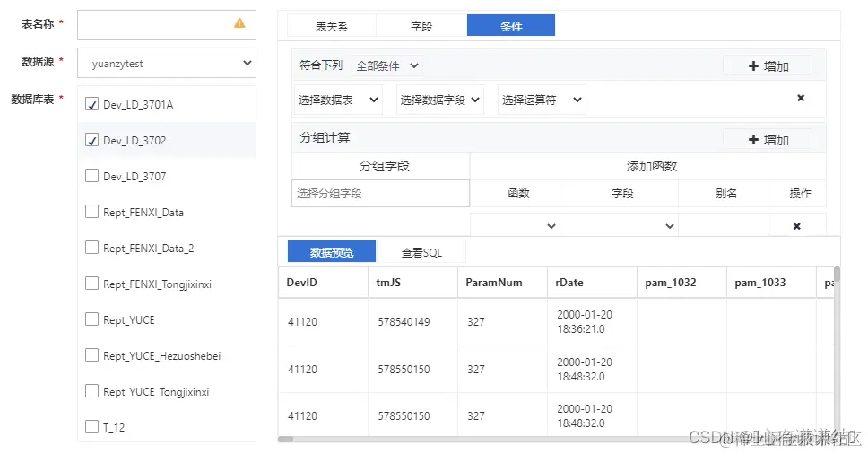Open the 全部条件 match-type dropdown
This screenshot has height=454, width=868.
(387, 65)
